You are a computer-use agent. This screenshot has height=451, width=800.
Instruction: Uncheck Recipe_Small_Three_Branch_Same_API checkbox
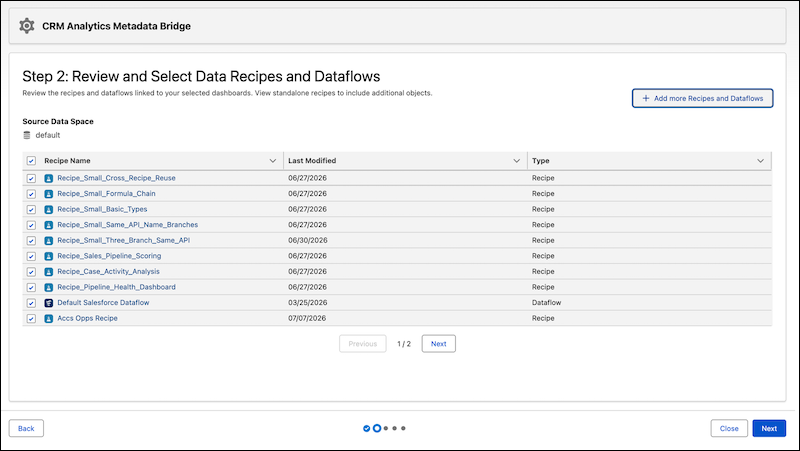click(x=31, y=241)
